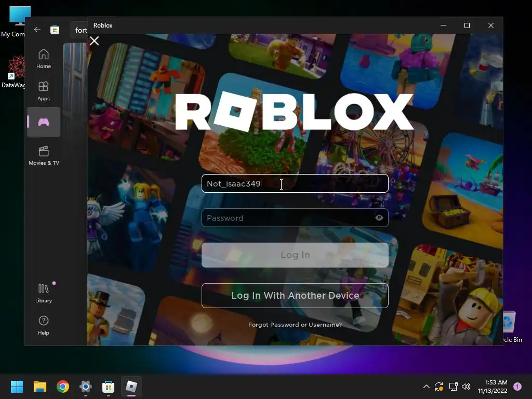The height and width of the screenshot is (399, 532).
Task: Select the Recycle Bin desktop icon
Action: pos(512,327)
